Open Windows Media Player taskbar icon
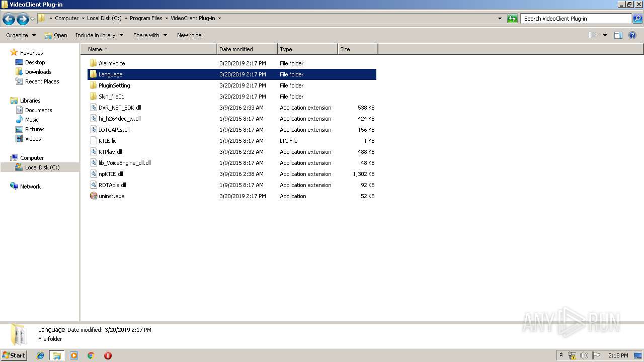 [x=74, y=355]
